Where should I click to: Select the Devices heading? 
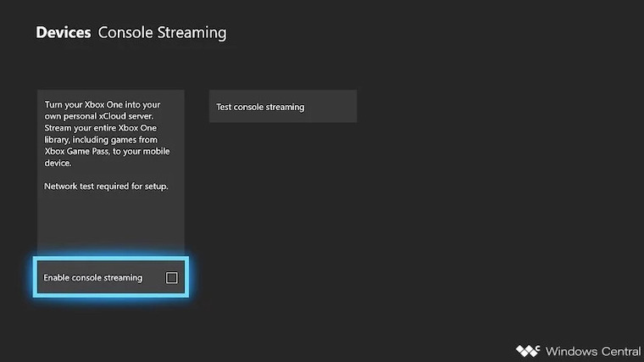(64, 33)
